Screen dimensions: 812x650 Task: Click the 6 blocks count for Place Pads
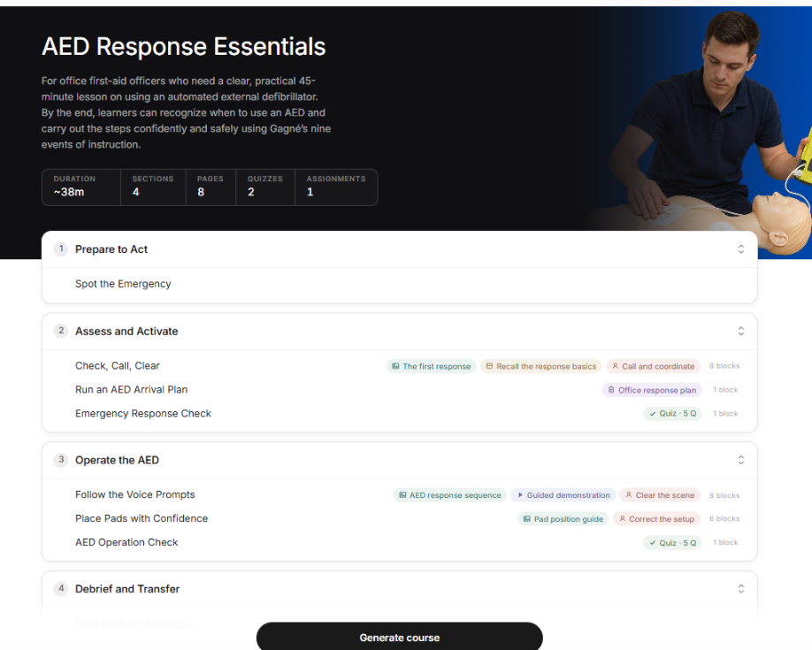pyautogui.click(x=724, y=518)
